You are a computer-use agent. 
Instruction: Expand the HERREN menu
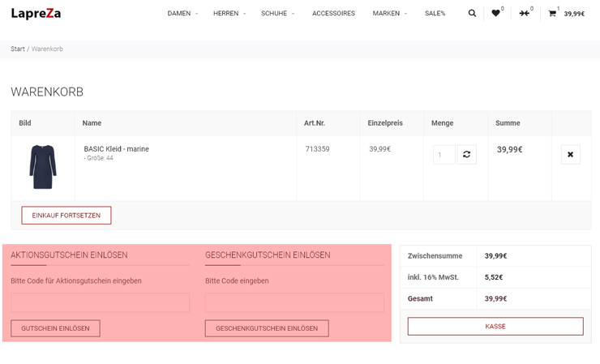tap(229, 14)
